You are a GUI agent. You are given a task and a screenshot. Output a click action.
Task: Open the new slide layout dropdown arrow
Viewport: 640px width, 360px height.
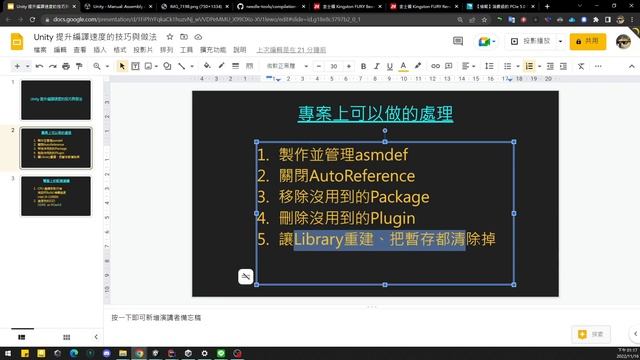click(27, 66)
